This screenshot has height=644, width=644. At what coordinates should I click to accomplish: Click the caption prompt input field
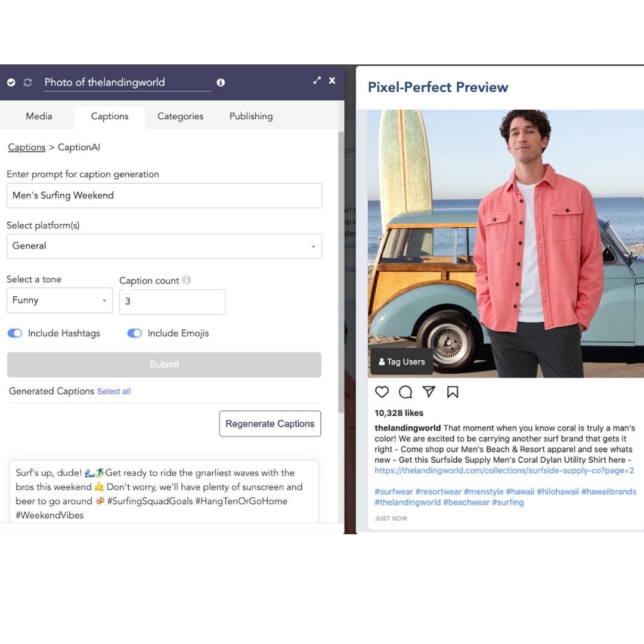coord(164,196)
